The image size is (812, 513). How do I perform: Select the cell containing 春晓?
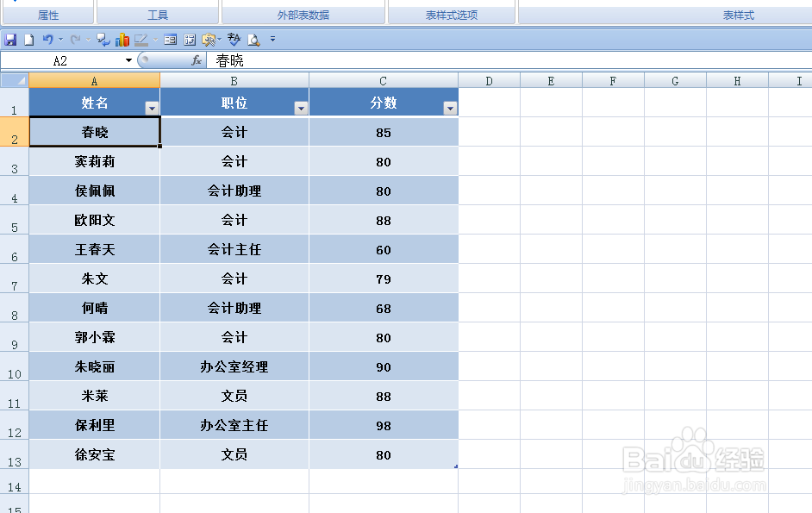point(94,132)
